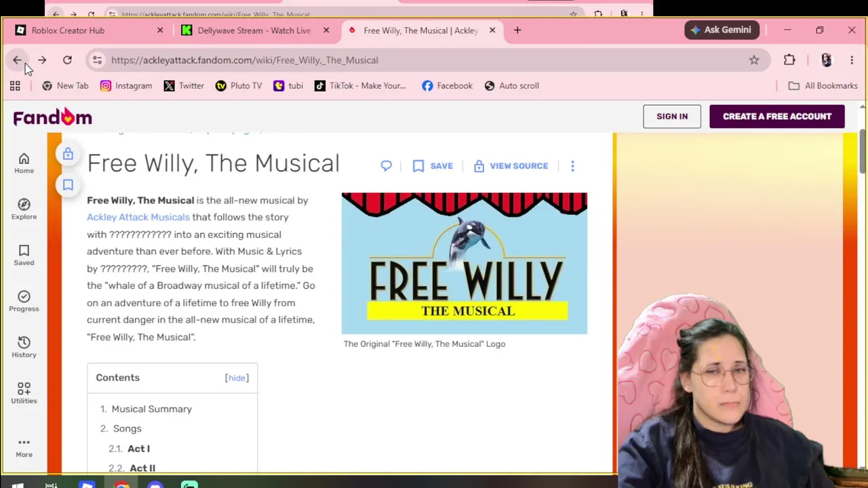This screenshot has height=488, width=868.
Task: Open Explore in Fandom sidebar
Action: coord(24,209)
